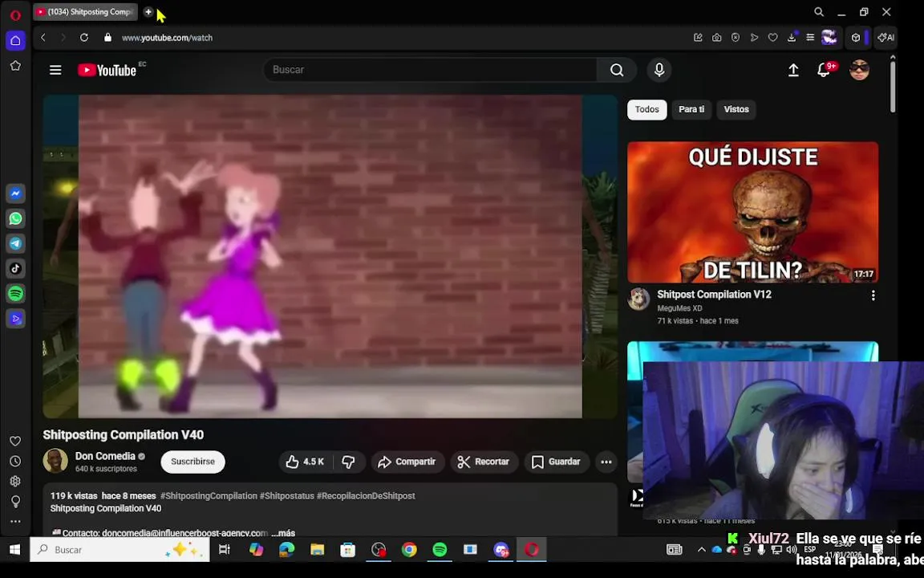Screen dimensions: 924x578
Task: Open sidebar heart (My Flow/pinboards) icon
Action: click(15, 442)
